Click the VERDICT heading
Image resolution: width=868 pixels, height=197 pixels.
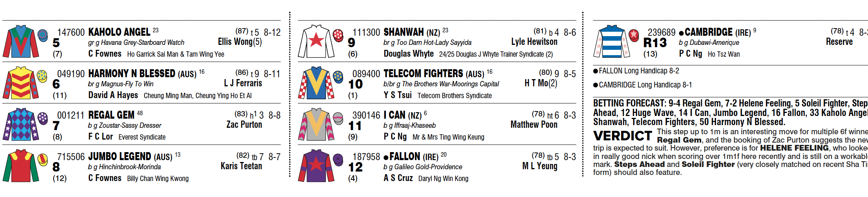coord(623,136)
